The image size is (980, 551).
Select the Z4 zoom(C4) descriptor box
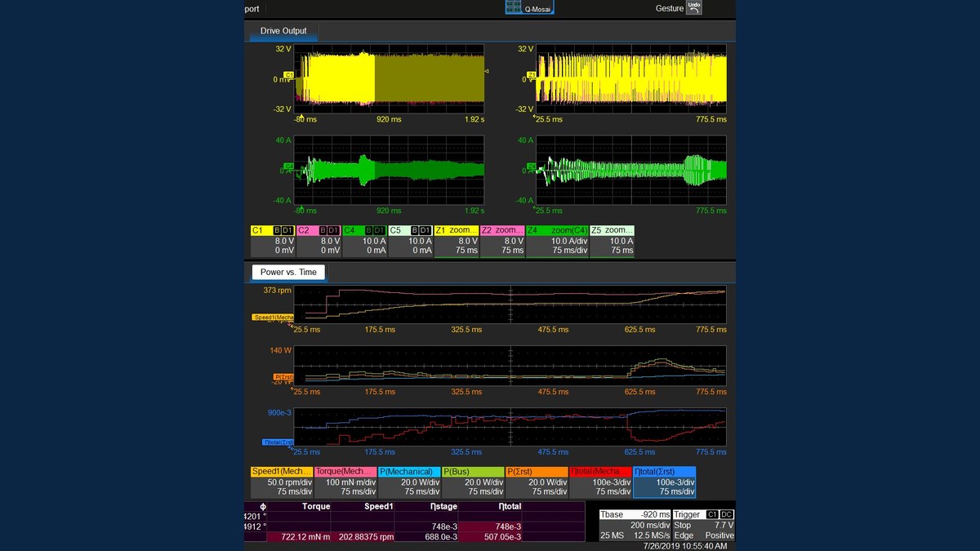click(x=556, y=241)
